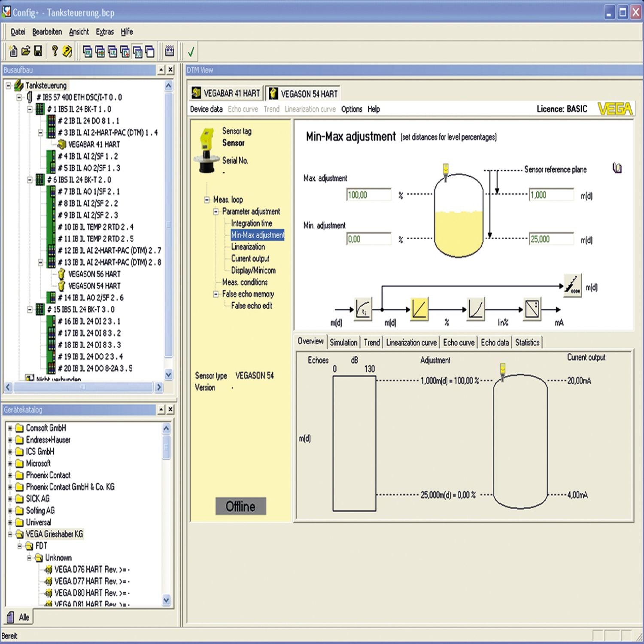Click the integration time block icon
Screen dimensions: 644x644
point(363,309)
